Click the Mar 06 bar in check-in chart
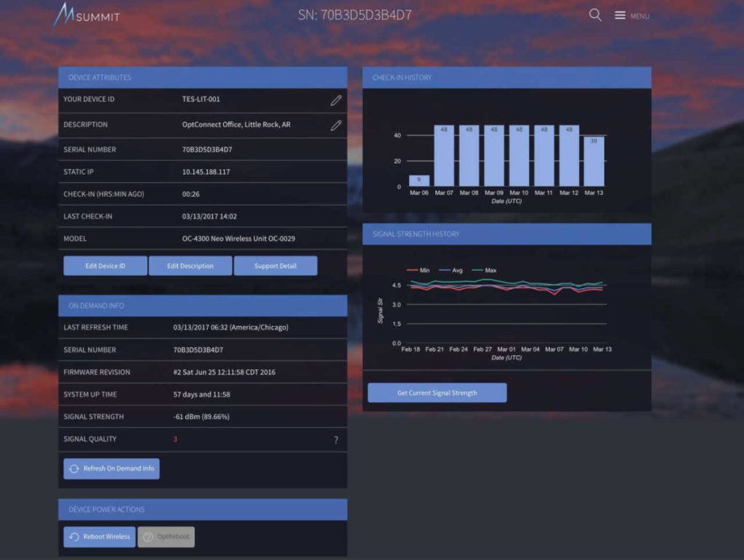The height and width of the screenshot is (560, 744). (x=419, y=180)
